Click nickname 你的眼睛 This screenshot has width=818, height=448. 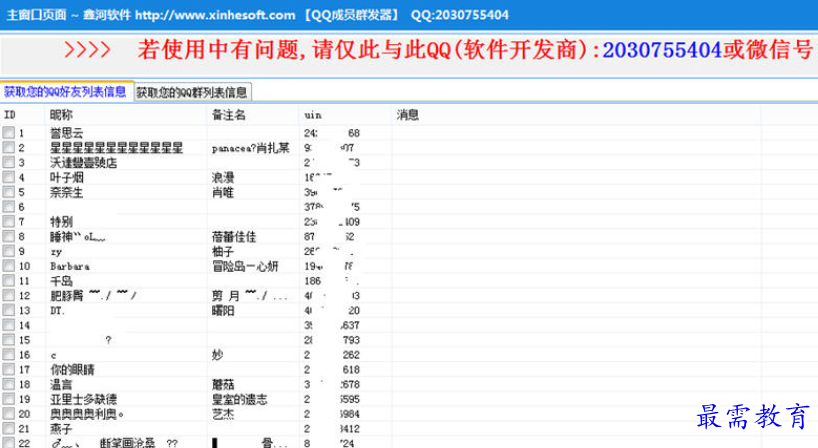tap(72, 369)
